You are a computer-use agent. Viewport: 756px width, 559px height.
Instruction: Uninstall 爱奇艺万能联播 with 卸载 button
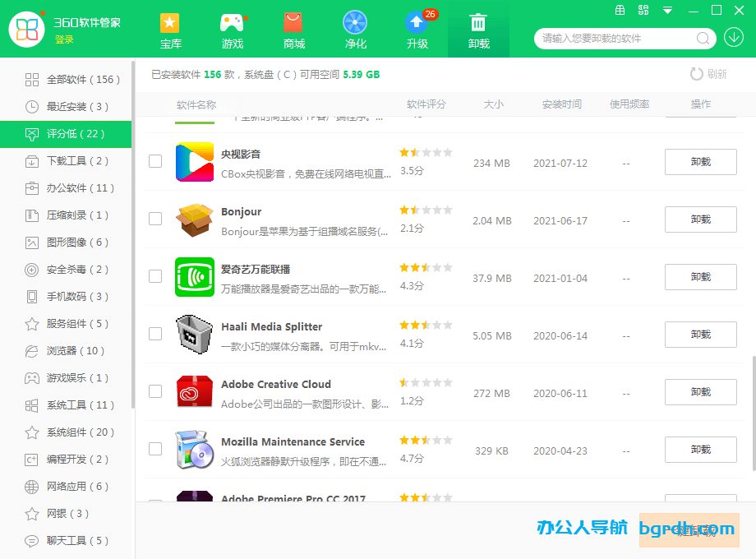700,277
